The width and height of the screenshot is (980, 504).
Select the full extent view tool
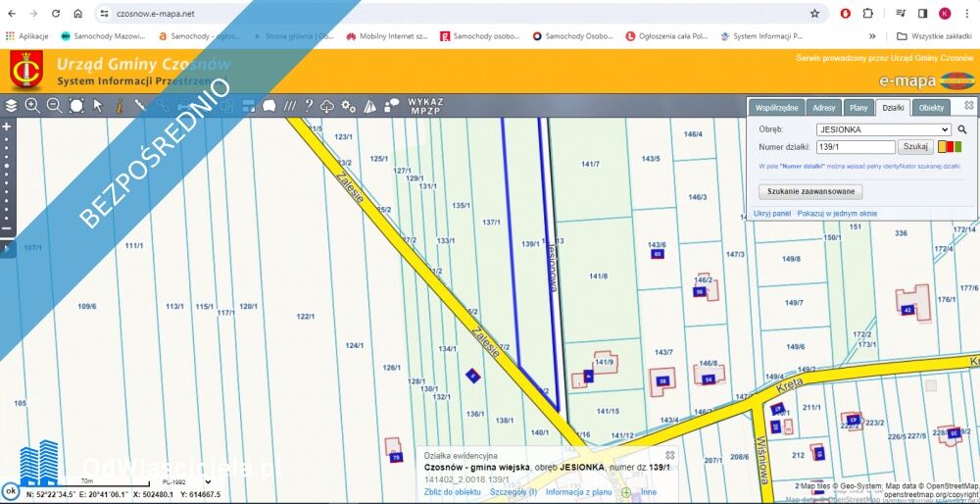coord(76,105)
